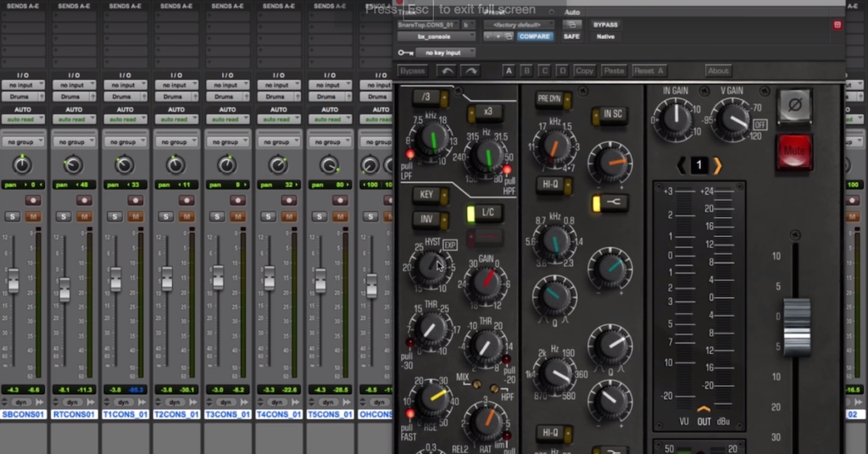Click the red GAIN knob in dynamics section
Image resolution: width=868 pixels, height=454 pixels.
[x=485, y=281]
